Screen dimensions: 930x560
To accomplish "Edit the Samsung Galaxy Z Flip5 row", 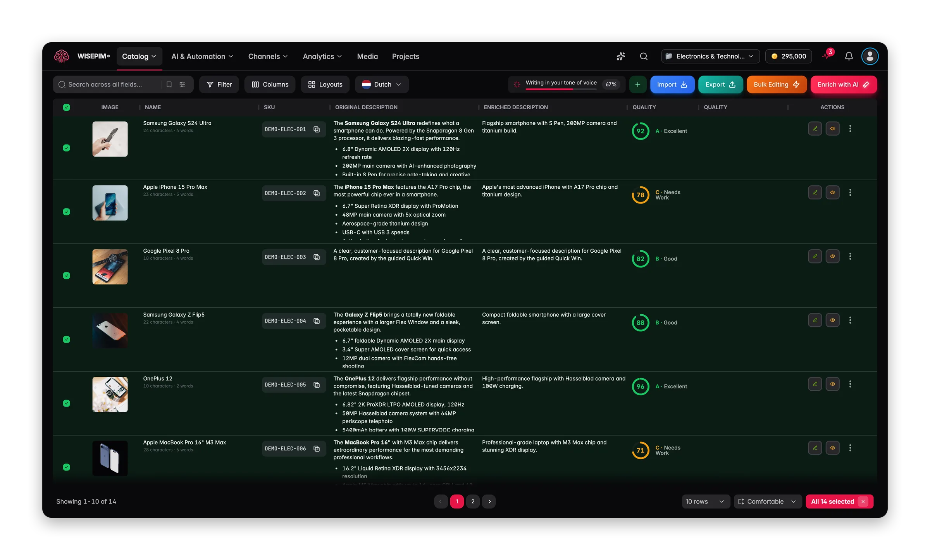I will (815, 320).
